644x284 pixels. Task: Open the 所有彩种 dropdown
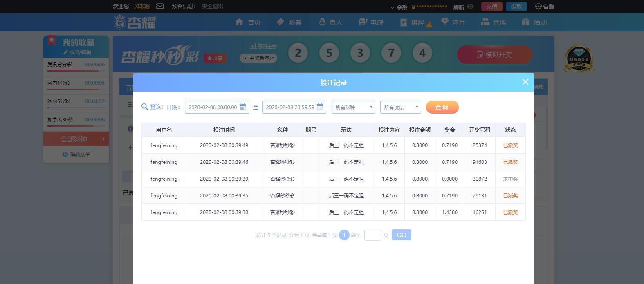[x=353, y=107]
